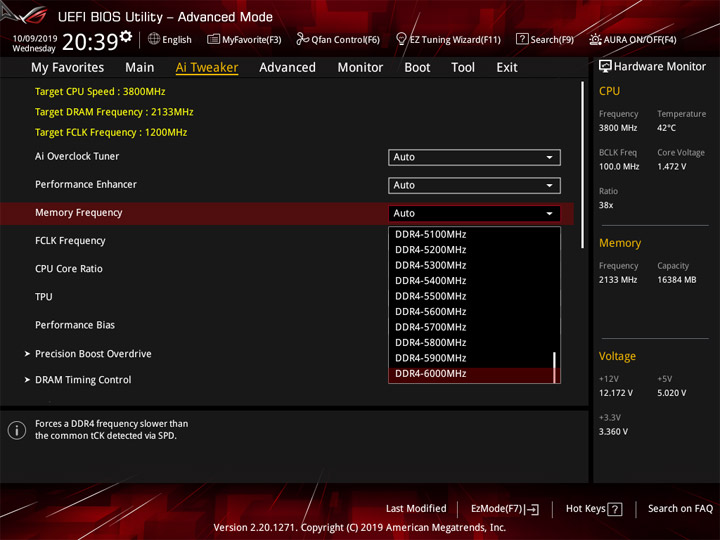Collapse the Memory Frequency dropdown
The height and width of the screenshot is (540, 720).
[x=474, y=214]
